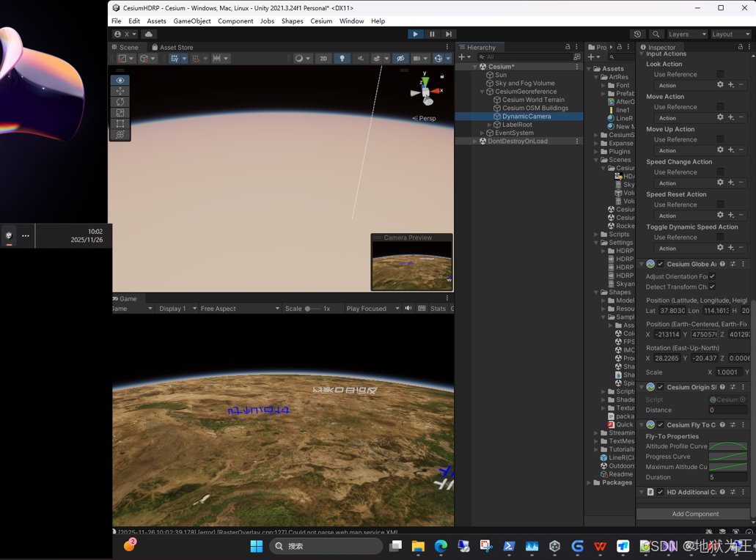The height and width of the screenshot is (560, 756).
Task: Toggle scene lighting bulb icon
Action: (342, 59)
